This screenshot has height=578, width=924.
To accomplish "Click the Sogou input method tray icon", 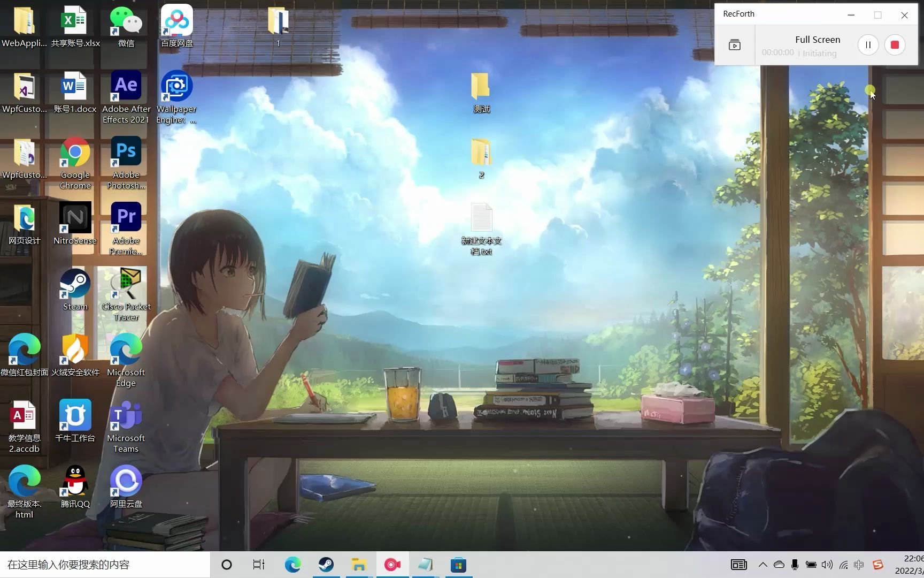I will point(877,565).
